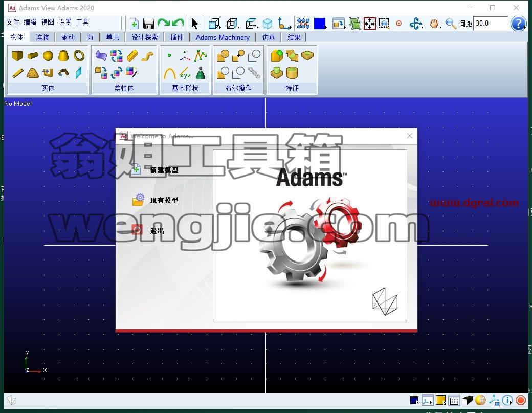Activate the select arrow tool

194,24
